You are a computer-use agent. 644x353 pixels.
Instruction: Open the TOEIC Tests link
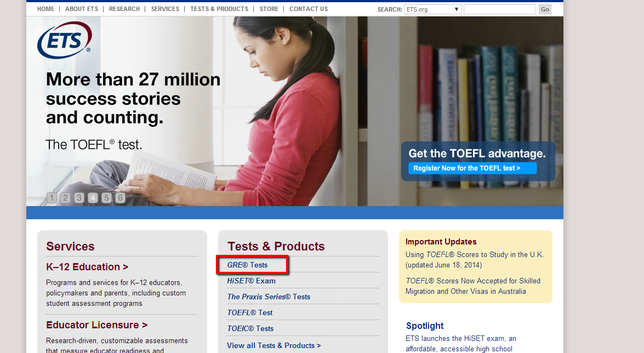(x=250, y=328)
